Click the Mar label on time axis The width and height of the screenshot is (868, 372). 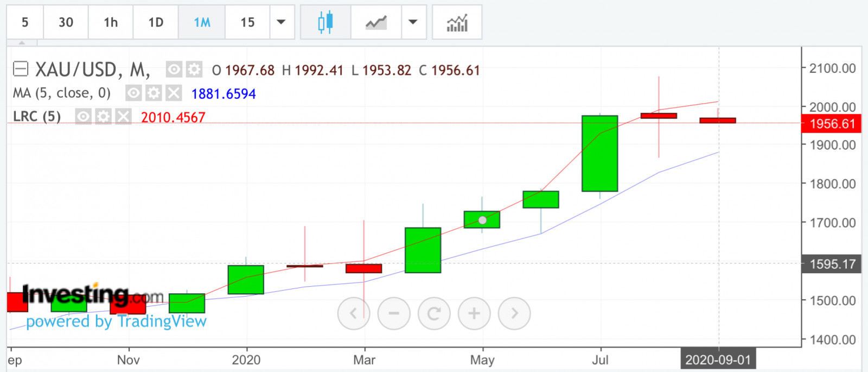pos(364,360)
